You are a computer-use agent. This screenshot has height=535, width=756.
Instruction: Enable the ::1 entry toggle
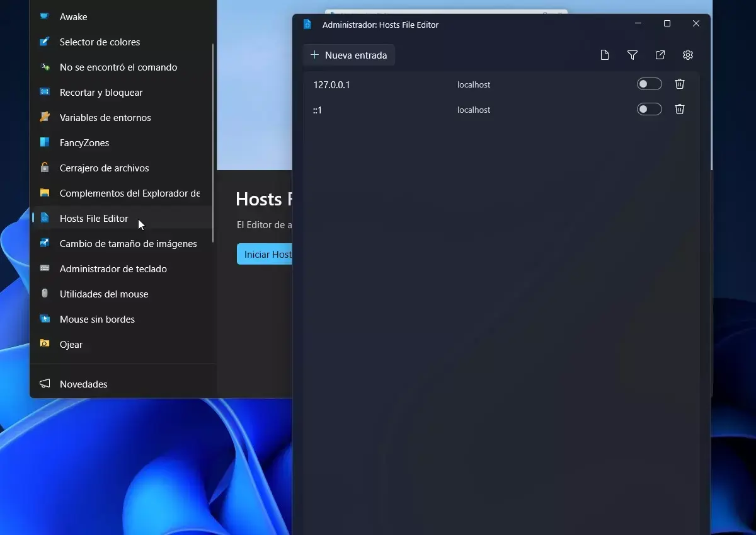click(x=649, y=109)
